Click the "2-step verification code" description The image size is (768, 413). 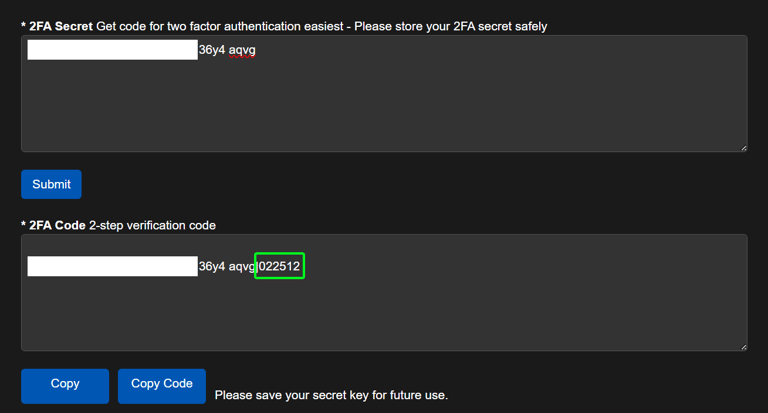pyautogui.click(x=152, y=225)
